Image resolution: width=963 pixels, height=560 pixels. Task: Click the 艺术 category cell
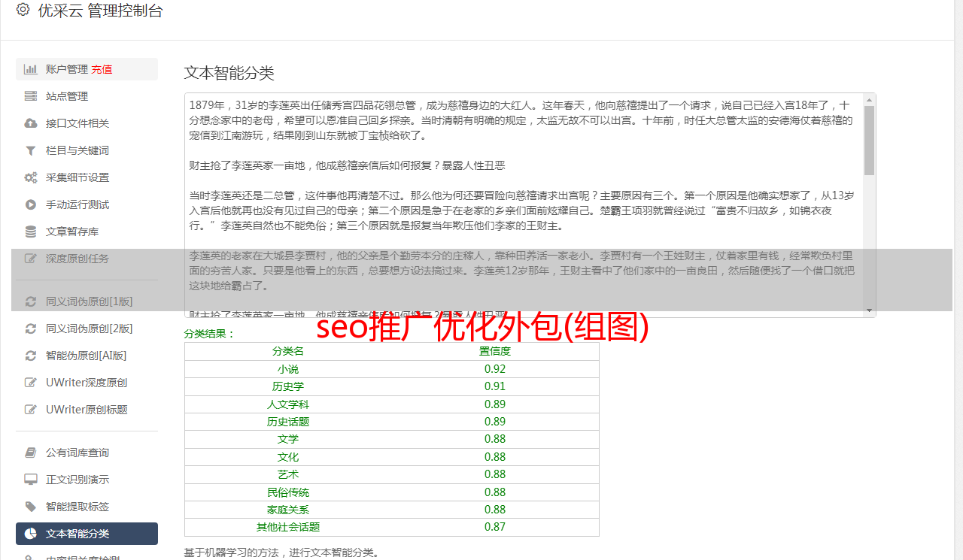point(288,474)
